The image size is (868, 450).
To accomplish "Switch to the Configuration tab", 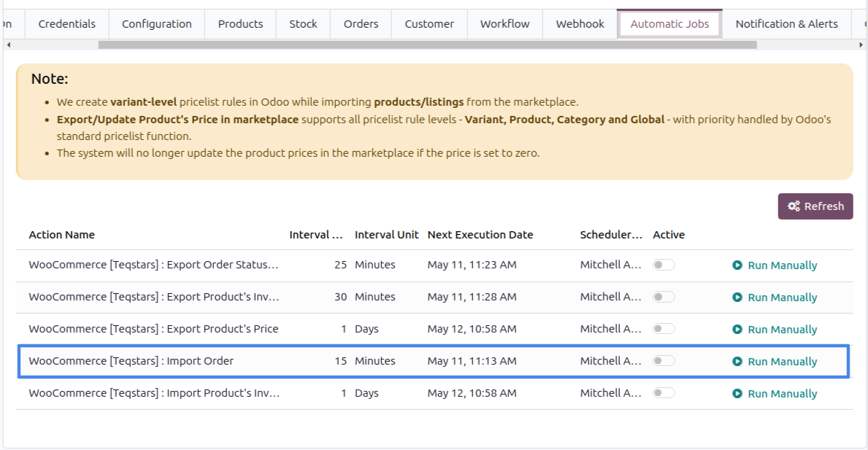I will pos(157,24).
